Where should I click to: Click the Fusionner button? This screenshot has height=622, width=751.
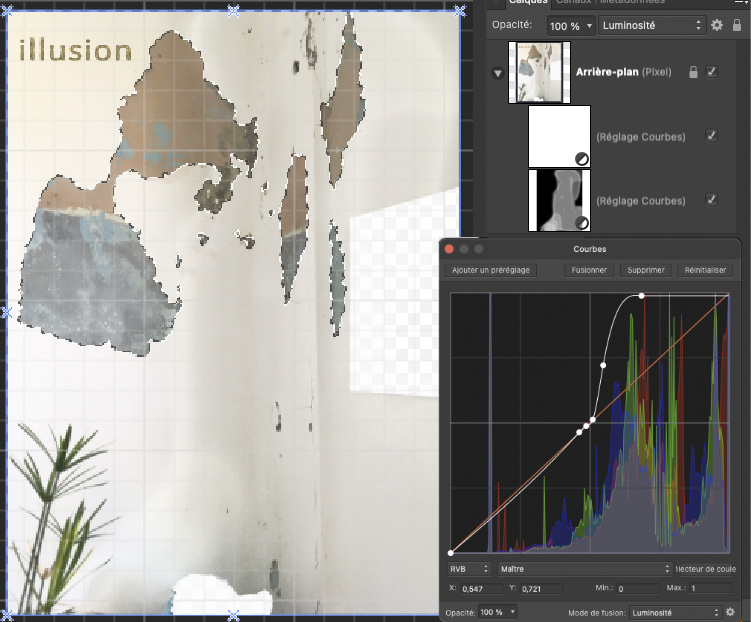coord(589,270)
